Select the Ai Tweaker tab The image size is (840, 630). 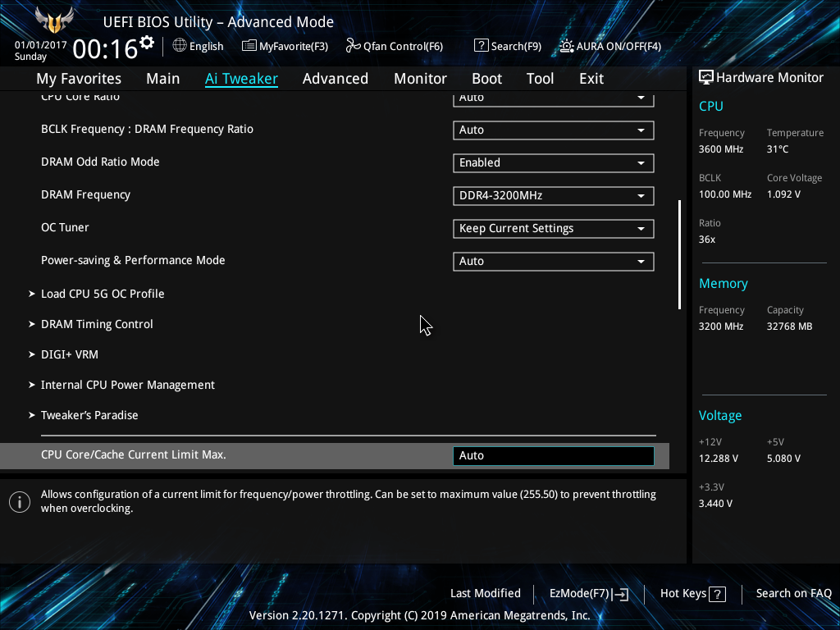241,79
